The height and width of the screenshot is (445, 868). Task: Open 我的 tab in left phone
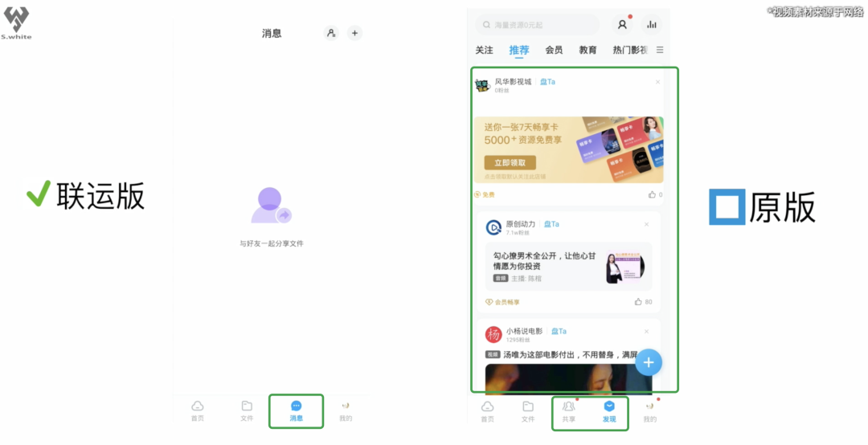click(x=346, y=411)
